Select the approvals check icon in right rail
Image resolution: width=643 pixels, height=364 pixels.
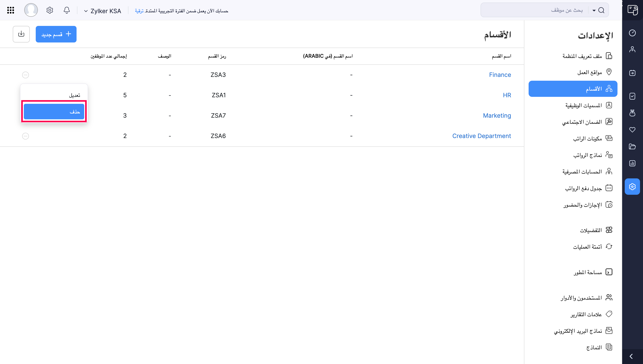[x=633, y=96]
